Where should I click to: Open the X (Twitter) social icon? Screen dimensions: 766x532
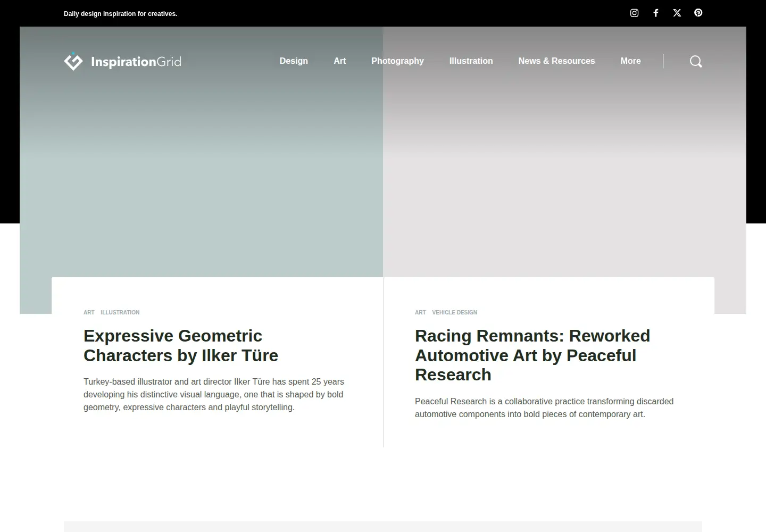[677, 13]
